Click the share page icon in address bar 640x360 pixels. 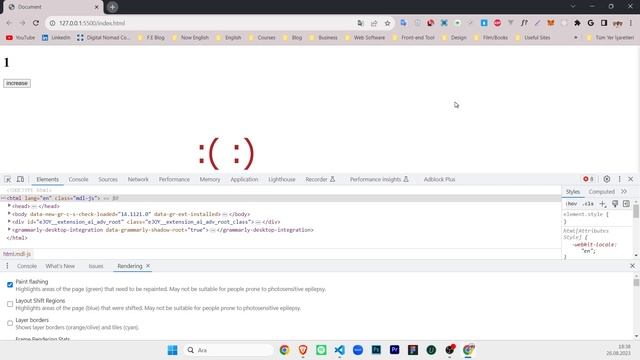coord(374,23)
